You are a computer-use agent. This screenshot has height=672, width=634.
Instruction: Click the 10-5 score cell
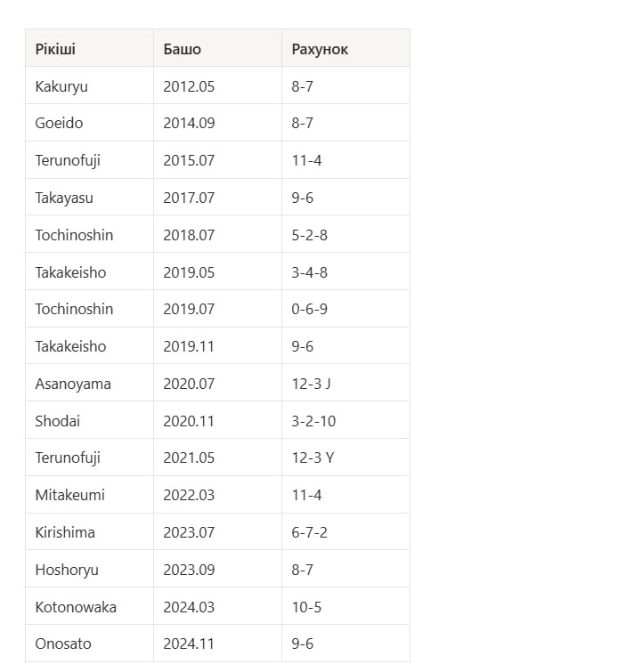(306, 607)
